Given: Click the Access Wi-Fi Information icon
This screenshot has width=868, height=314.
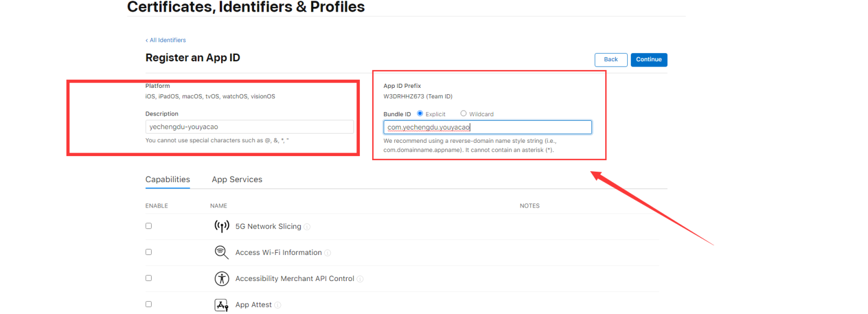Looking at the screenshot, I should [222, 252].
